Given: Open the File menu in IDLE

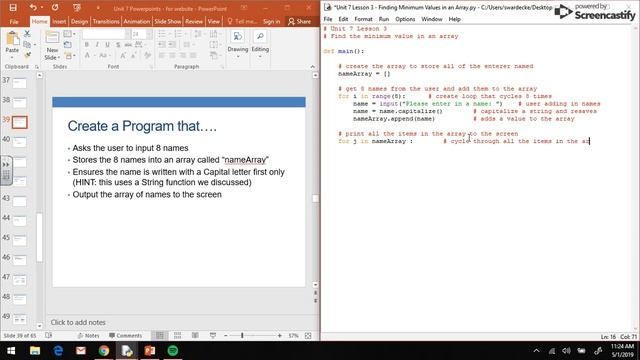Looking at the screenshot, I should point(328,19).
